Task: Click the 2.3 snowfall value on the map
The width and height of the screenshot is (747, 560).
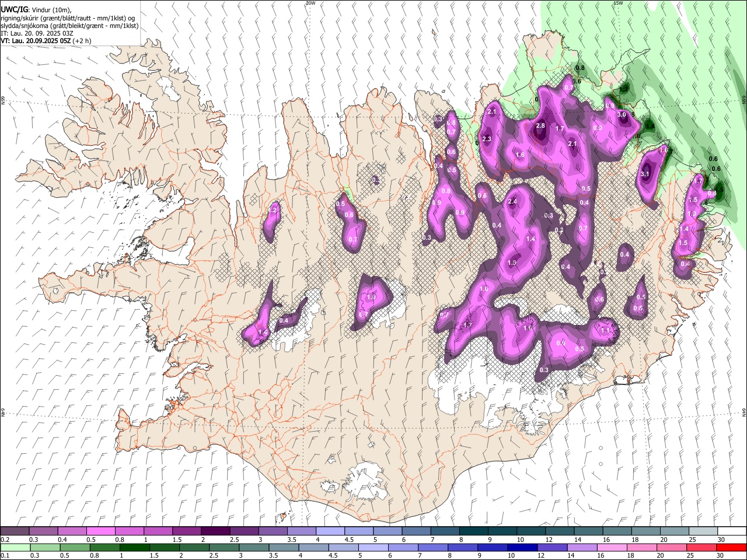Action: (487, 138)
